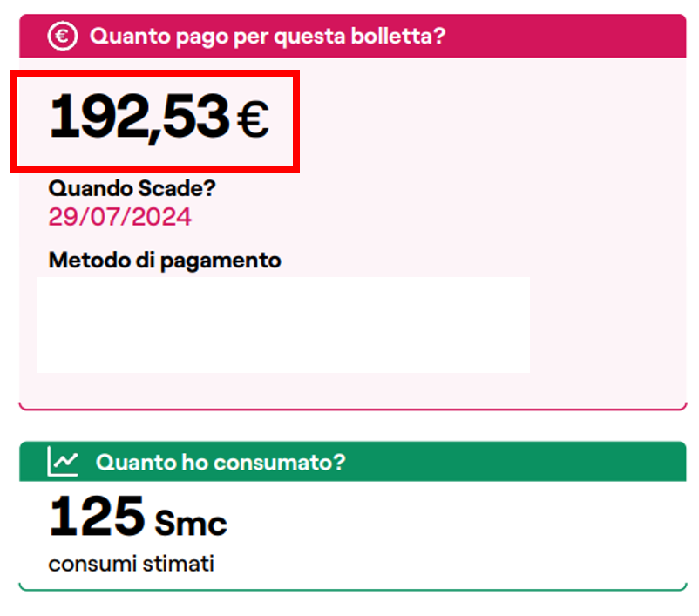Click the blank white payment method box
Screen dimensions: 699x616
coord(283,324)
